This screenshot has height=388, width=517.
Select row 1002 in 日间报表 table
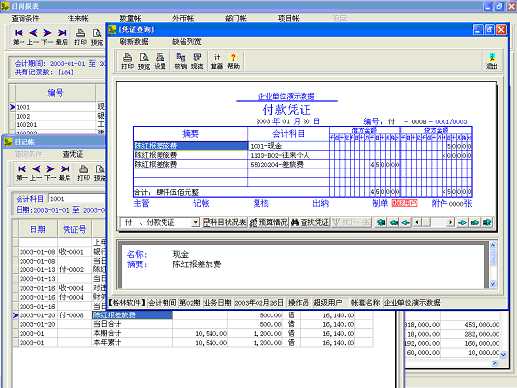[x=56, y=116]
